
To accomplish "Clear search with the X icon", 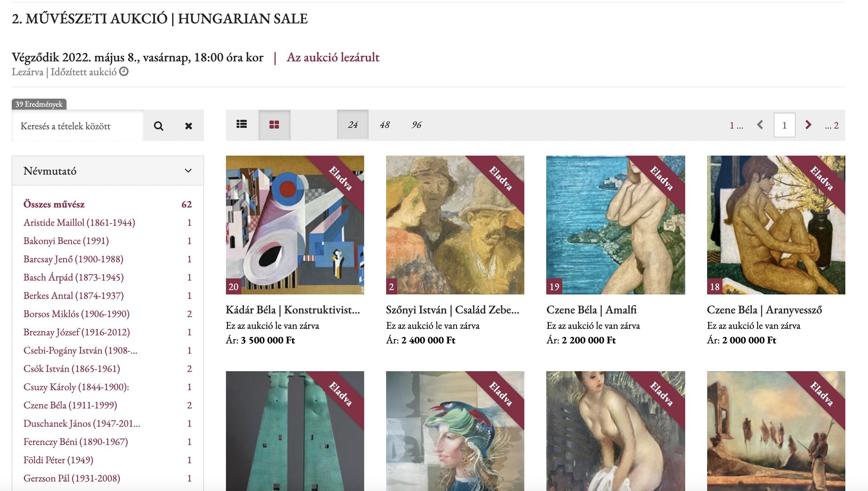I will pos(189,126).
